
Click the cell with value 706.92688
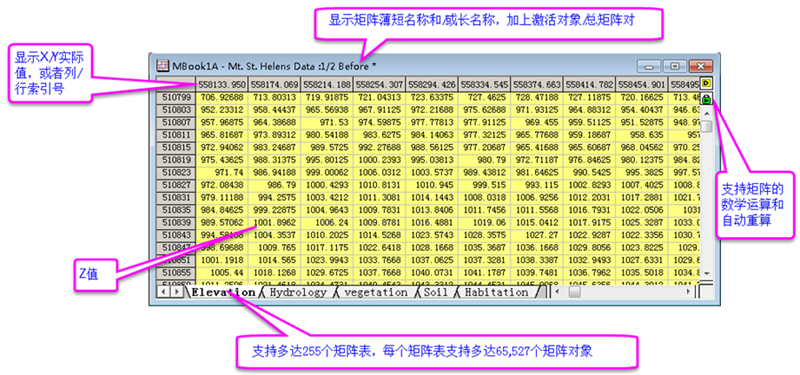click(x=222, y=97)
